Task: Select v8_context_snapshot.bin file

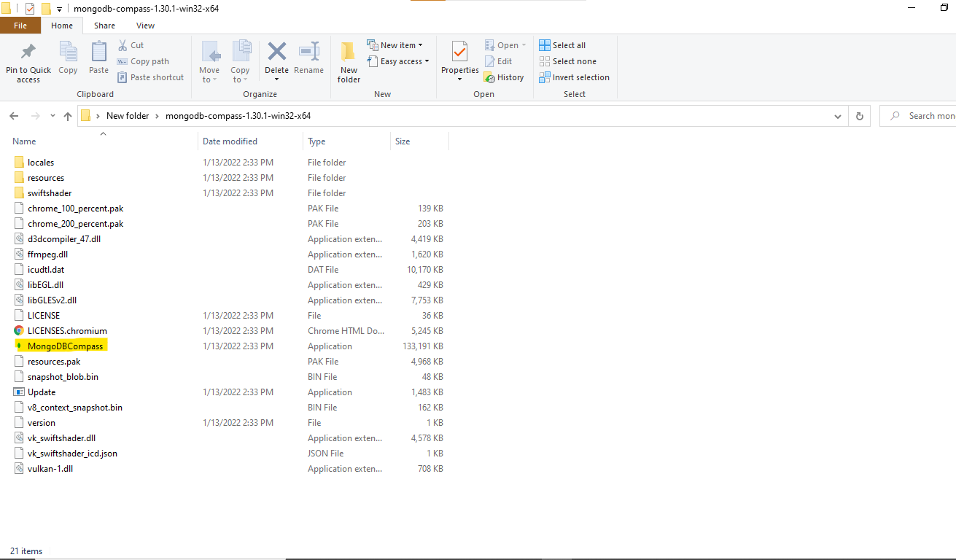Action: pyautogui.click(x=74, y=408)
